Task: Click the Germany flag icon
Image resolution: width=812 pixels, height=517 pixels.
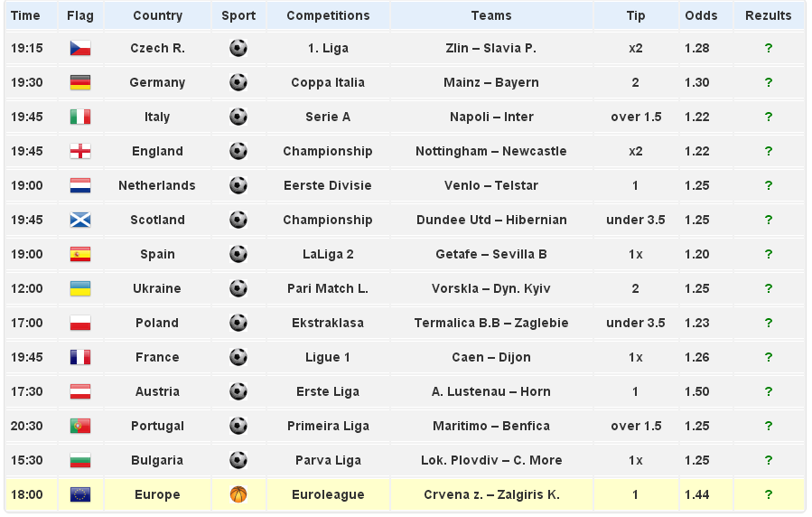Action: [x=80, y=82]
